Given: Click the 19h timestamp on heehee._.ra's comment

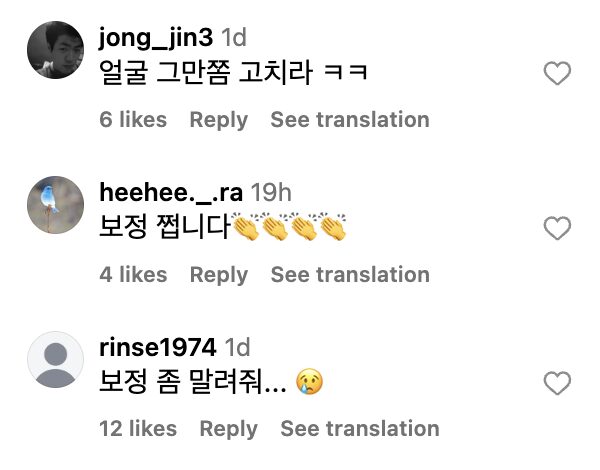Looking at the screenshot, I should tap(272, 193).
